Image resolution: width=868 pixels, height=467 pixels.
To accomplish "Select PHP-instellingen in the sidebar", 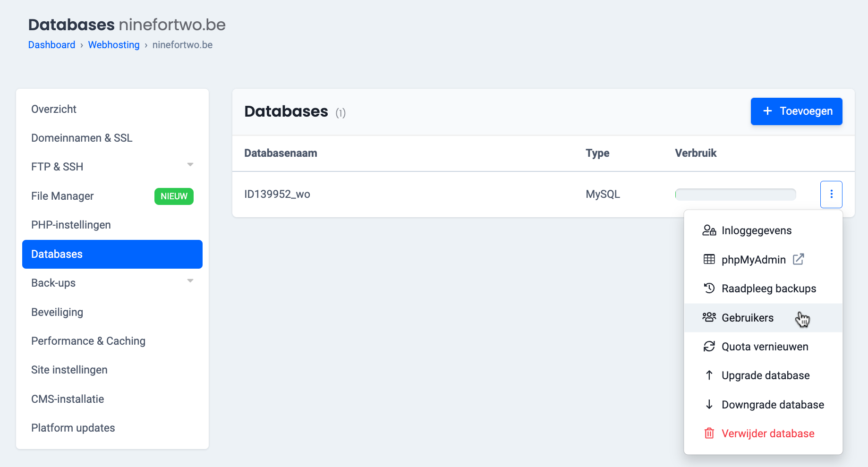I will [71, 225].
